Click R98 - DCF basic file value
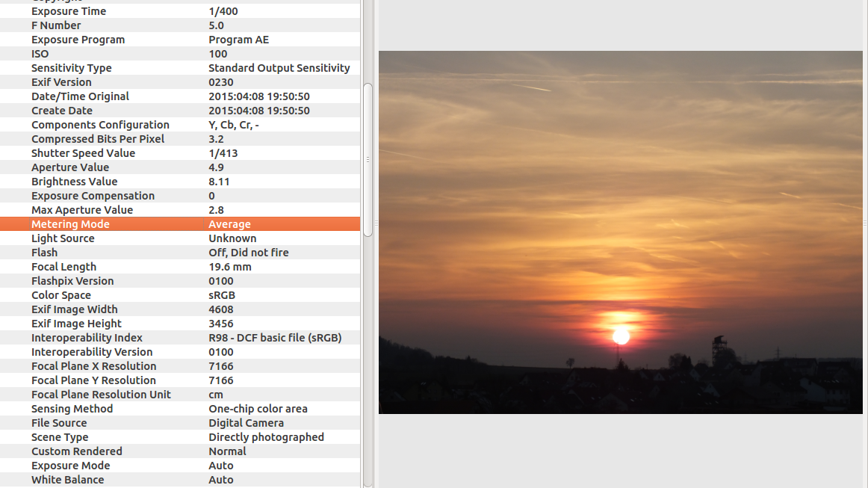Viewport: 868px width, 488px height. (275, 338)
